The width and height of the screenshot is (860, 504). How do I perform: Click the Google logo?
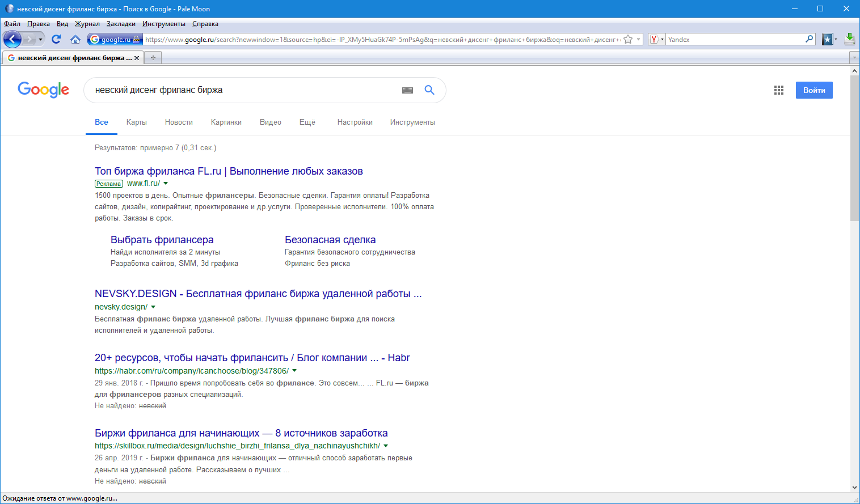44,90
